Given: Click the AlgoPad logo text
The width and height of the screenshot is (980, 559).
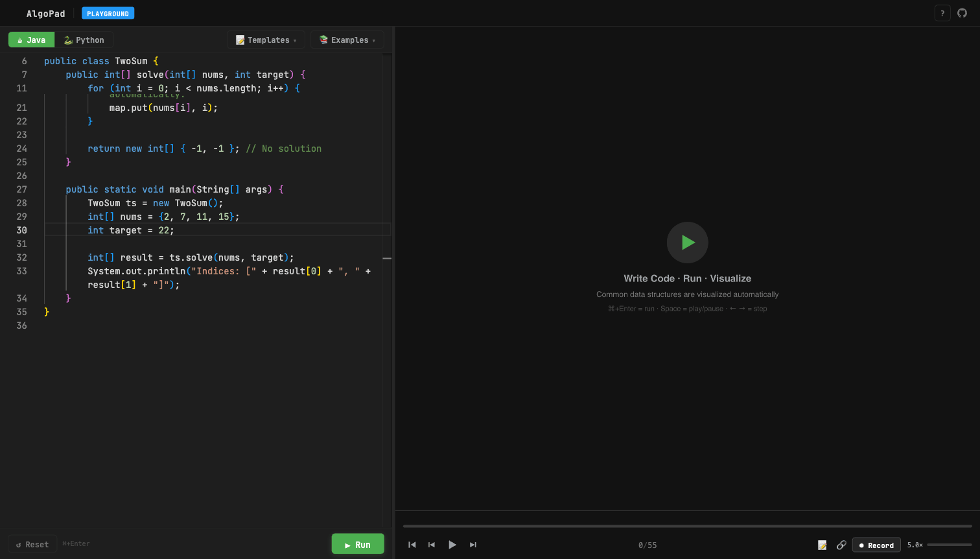Looking at the screenshot, I should point(45,14).
